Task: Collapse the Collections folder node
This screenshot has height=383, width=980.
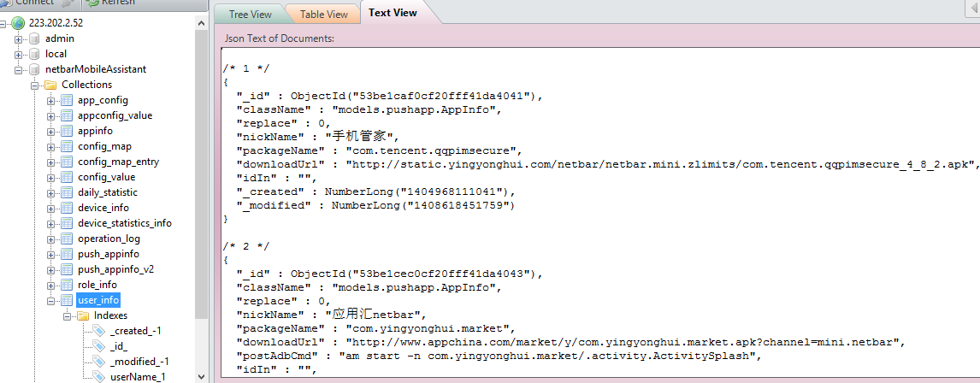Action: coord(35,85)
